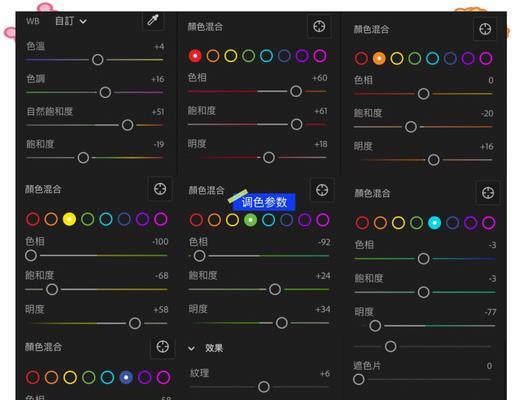Choose purple circle in the orange-selected color mix
The height and width of the screenshot is (400, 520).
point(468,58)
